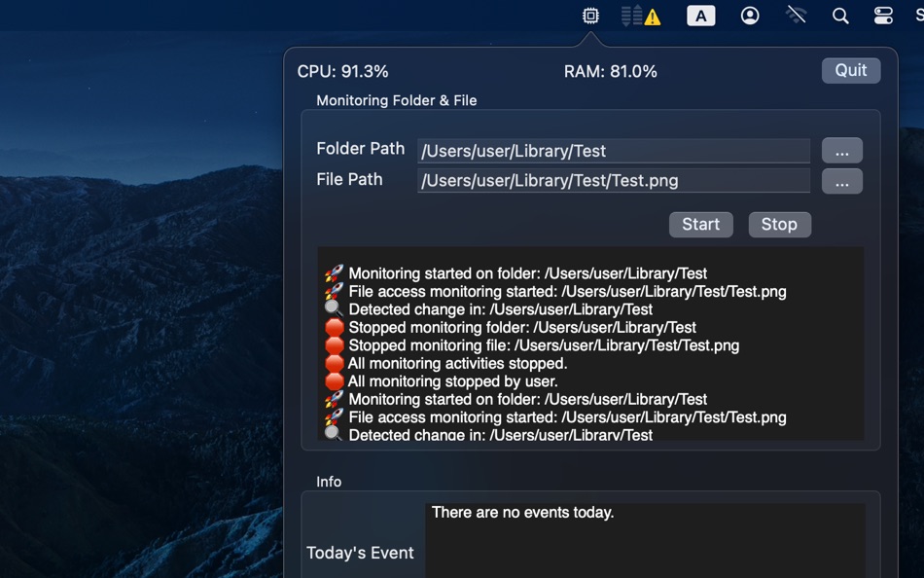This screenshot has height=578, width=924.
Task: Click the CPU chip menu bar icon
Action: click(590, 16)
